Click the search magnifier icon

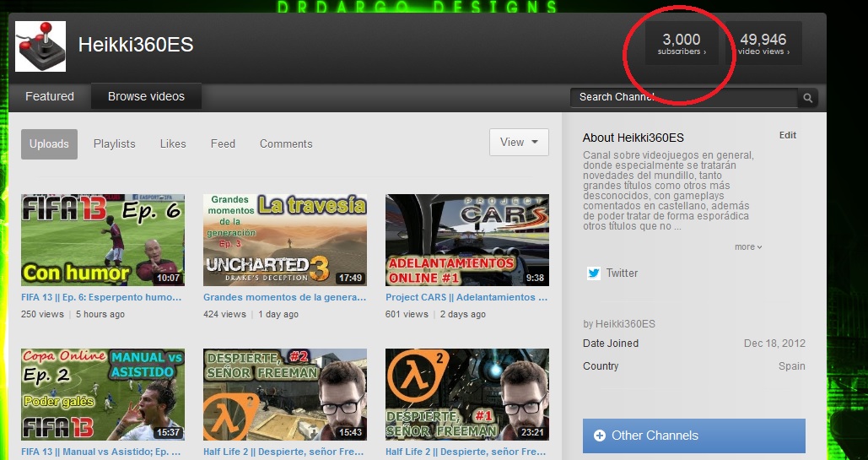point(807,98)
